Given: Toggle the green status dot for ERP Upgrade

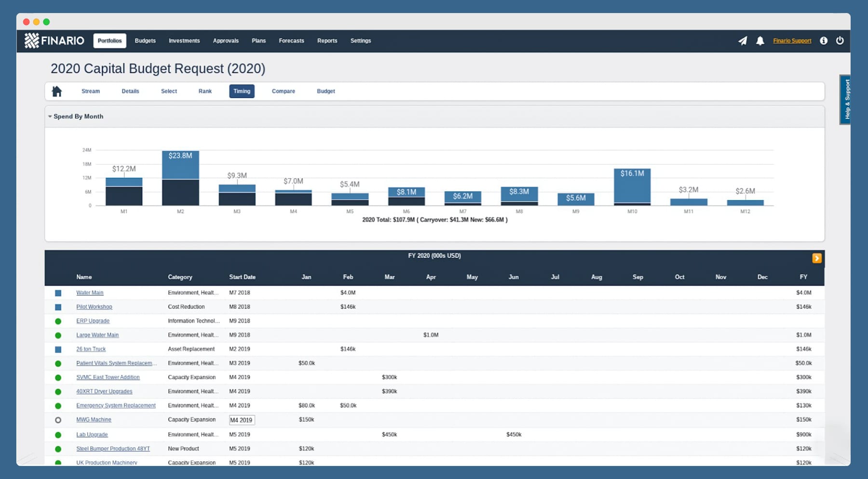Looking at the screenshot, I should pyautogui.click(x=58, y=321).
